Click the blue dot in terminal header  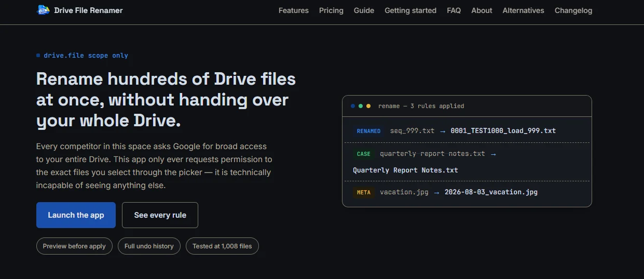tap(353, 106)
